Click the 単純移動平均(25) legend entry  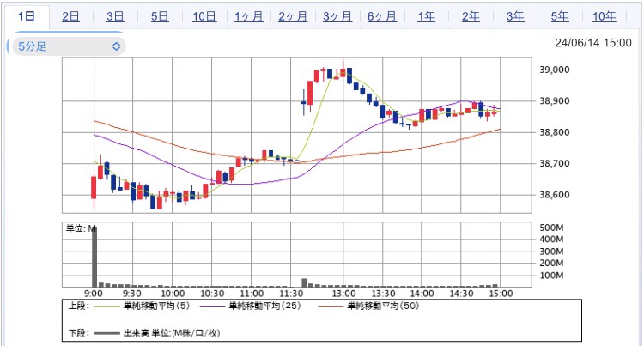click(264, 306)
